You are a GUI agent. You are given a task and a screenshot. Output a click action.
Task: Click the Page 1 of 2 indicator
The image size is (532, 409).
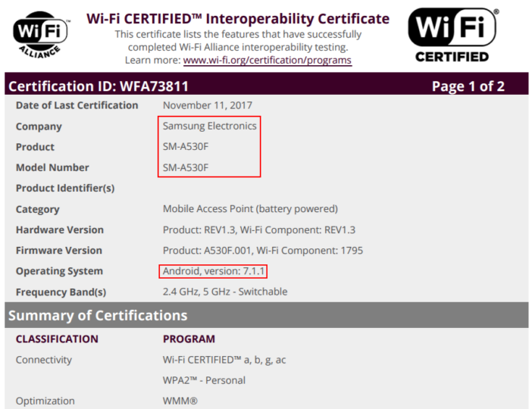click(x=468, y=86)
